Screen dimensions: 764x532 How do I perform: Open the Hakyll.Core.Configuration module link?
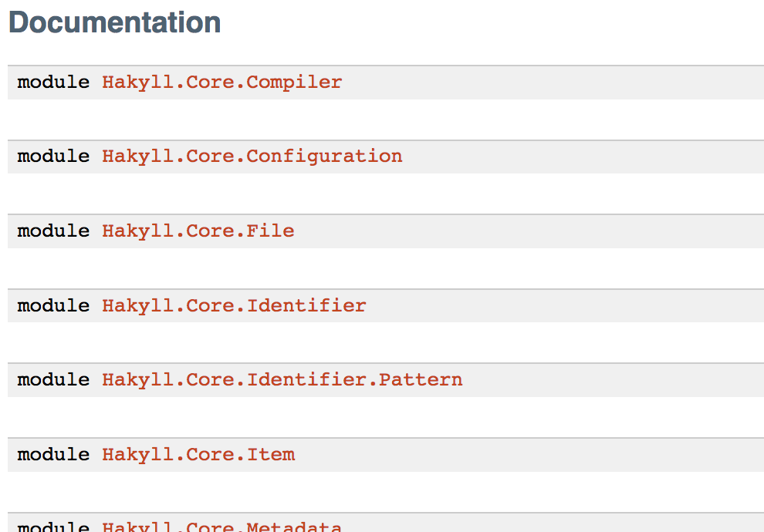pyautogui.click(x=252, y=157)
